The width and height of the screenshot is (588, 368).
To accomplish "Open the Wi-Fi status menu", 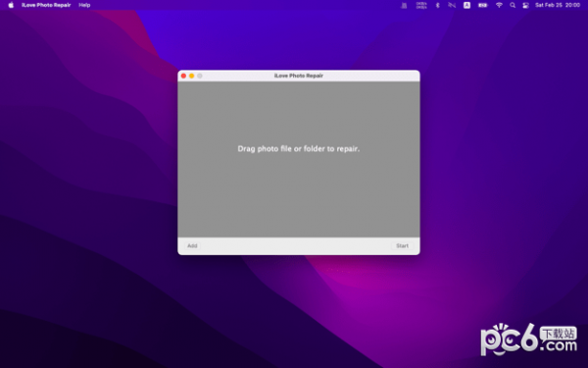I will tap(499, 5).
